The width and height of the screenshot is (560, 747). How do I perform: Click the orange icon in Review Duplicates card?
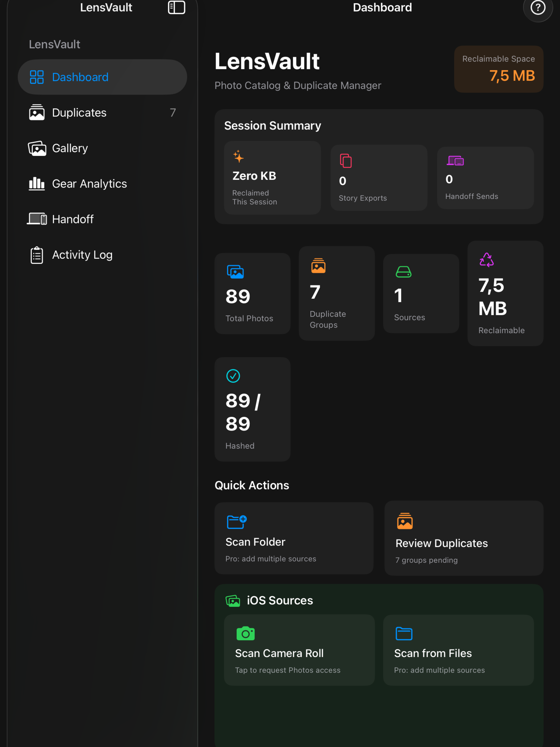coord(405,521)
